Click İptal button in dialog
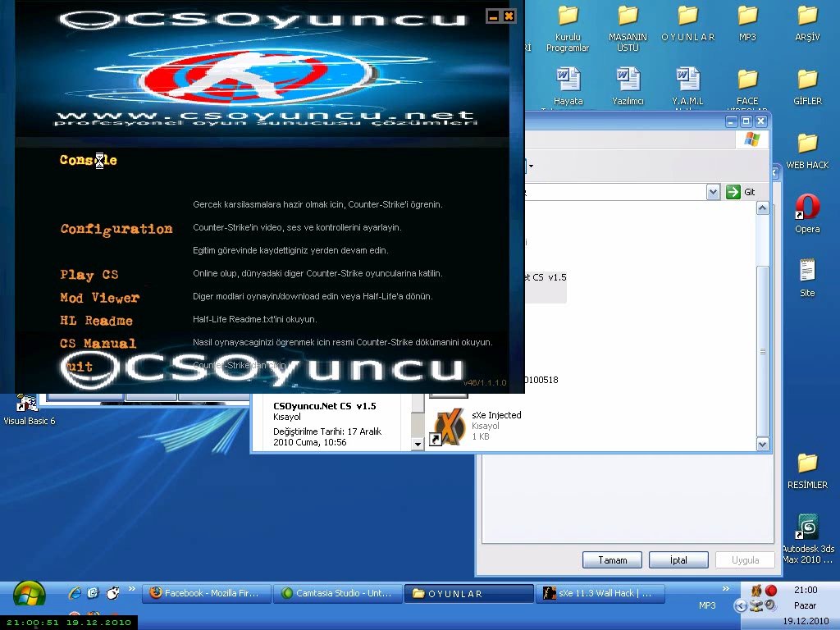The width and height of the screenshot is (840, 630). click(678, 559)
